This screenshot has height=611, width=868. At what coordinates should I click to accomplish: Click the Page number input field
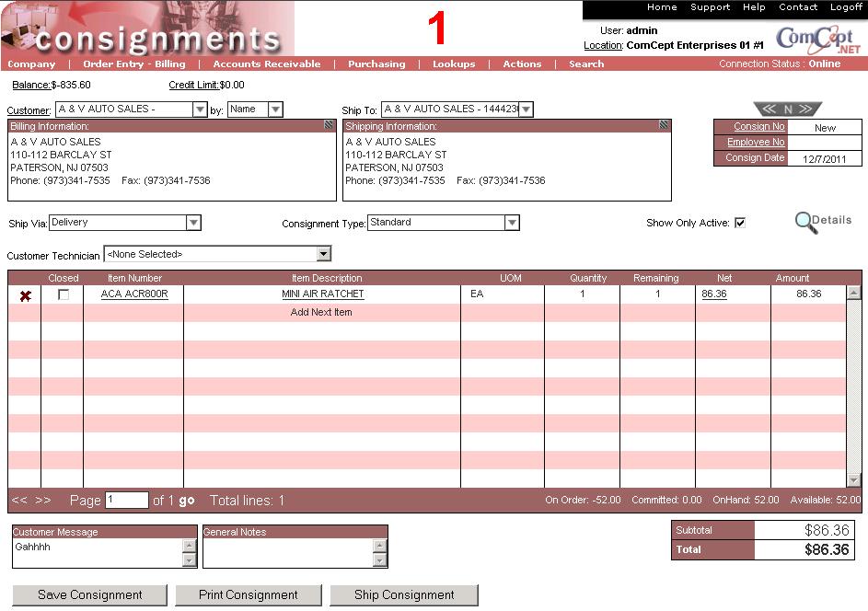tap(126, 501)
